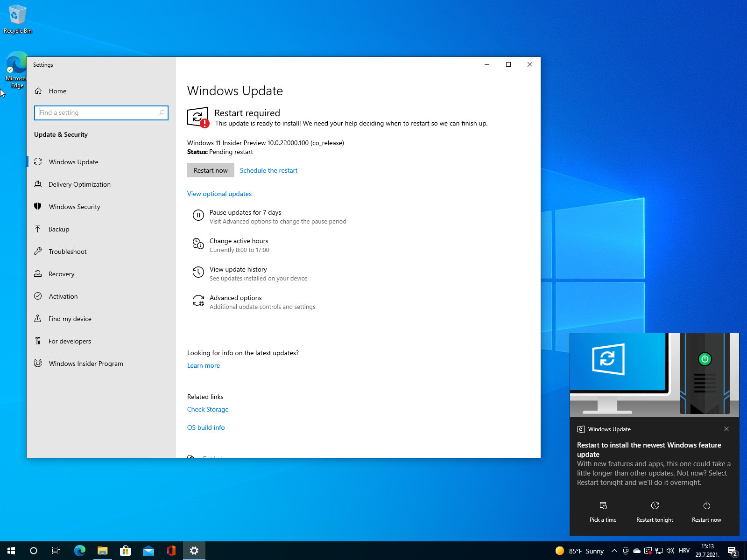The height and width of the screenshot is (560, 747).
Task: Dismiss the Windows Update notification
Action: (x=726, y=429)
